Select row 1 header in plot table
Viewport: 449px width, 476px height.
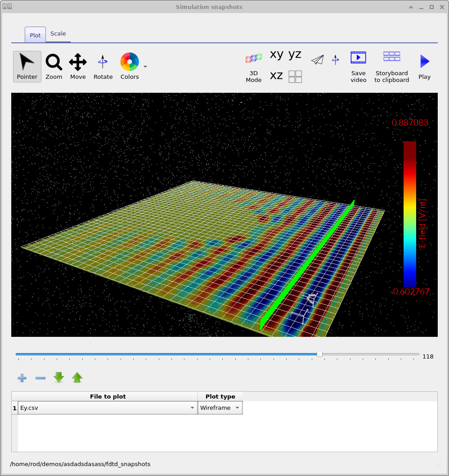coord(14,408)
